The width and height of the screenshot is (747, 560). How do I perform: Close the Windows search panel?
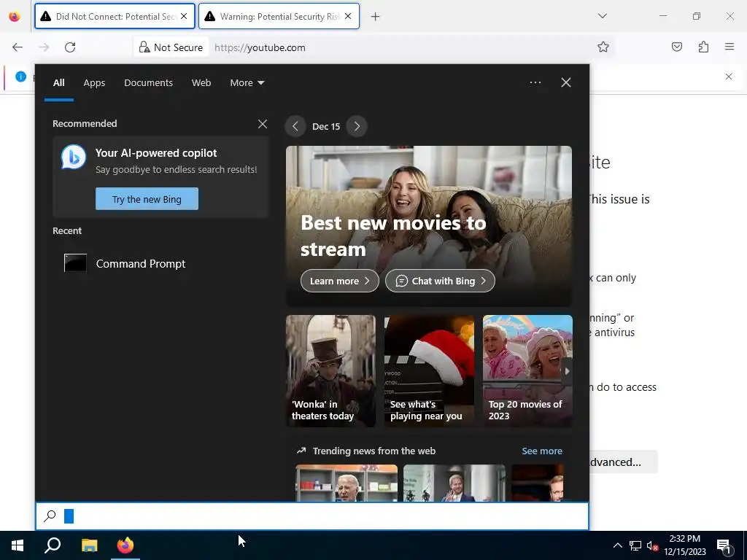[566, 82]
